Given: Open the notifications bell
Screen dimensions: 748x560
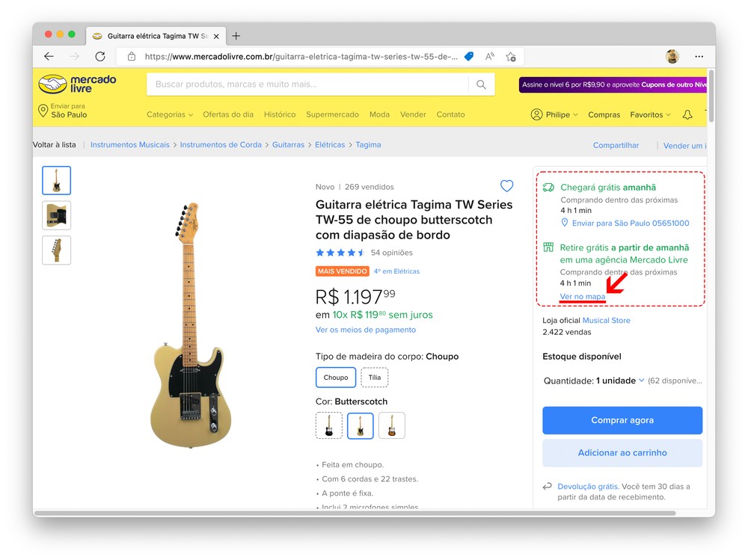Looking at the screenshot, I should click(687, 114).
